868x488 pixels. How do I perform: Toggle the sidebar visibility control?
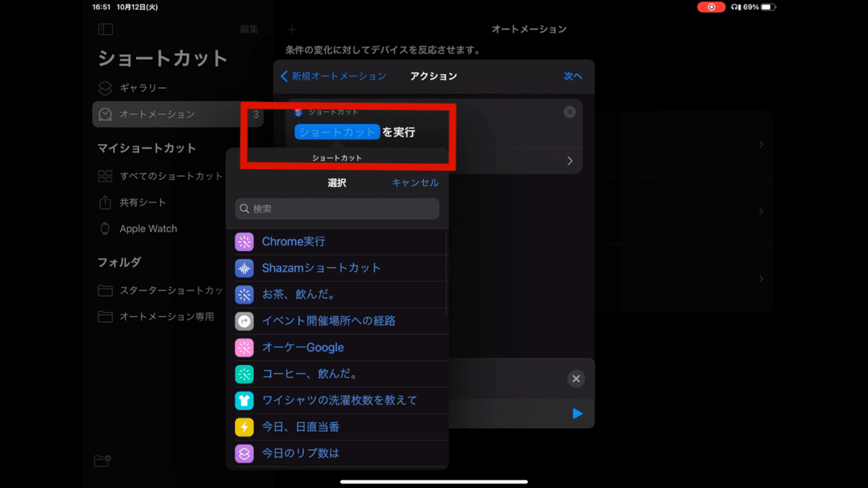(105, 29)
